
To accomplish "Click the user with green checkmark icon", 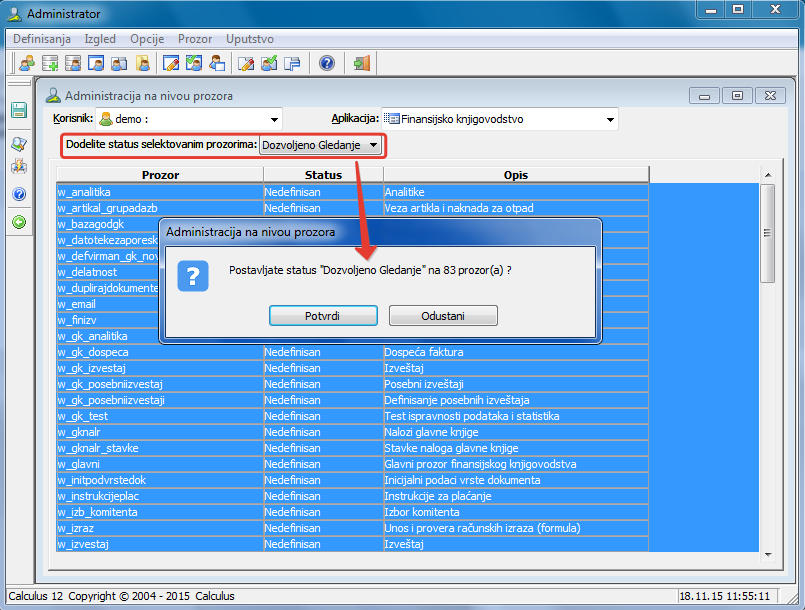I will [269, 63].
